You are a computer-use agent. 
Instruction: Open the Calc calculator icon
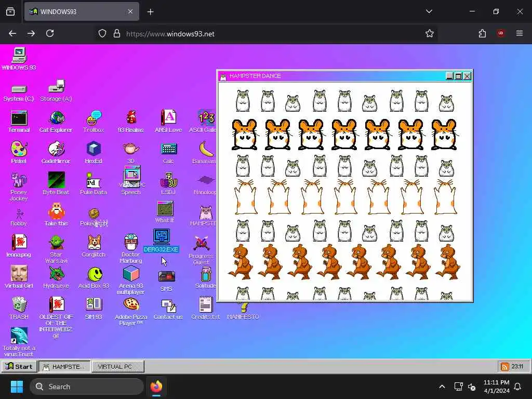[x=168, y=152]
